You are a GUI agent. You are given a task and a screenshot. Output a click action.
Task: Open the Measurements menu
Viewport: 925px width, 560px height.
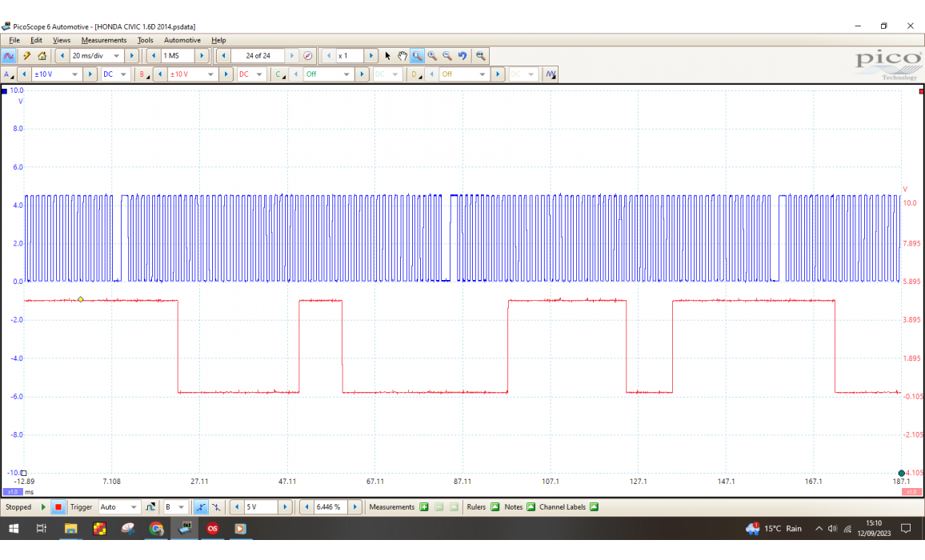(103, 40)
